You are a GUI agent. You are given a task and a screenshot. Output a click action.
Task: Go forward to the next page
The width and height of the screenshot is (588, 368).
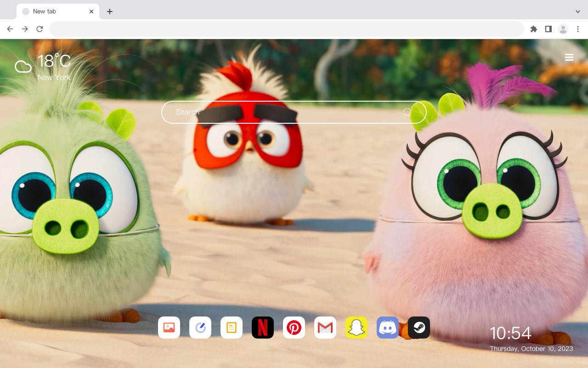(x=25, y=29)
